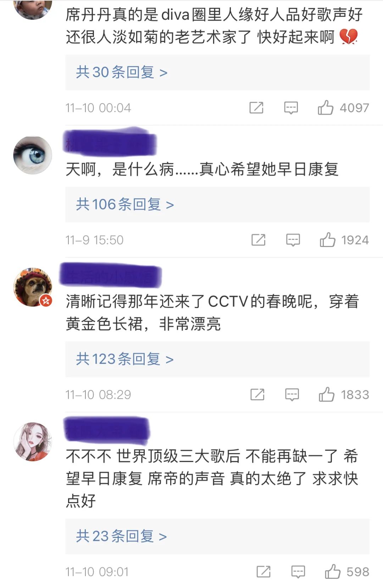Open the dog avatar user profile
The height and width of the screenshot is (588, 383).
pyautogui.click(x=33, y=287)
